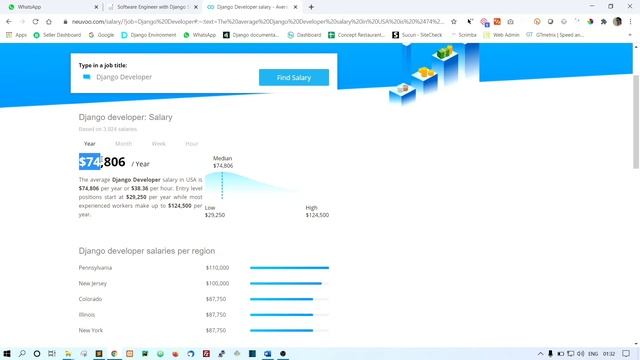This screenshot has width=640, height=360.
Task: Switch to Software Engineer with Django tab
Action: click(x=151, y=7)
